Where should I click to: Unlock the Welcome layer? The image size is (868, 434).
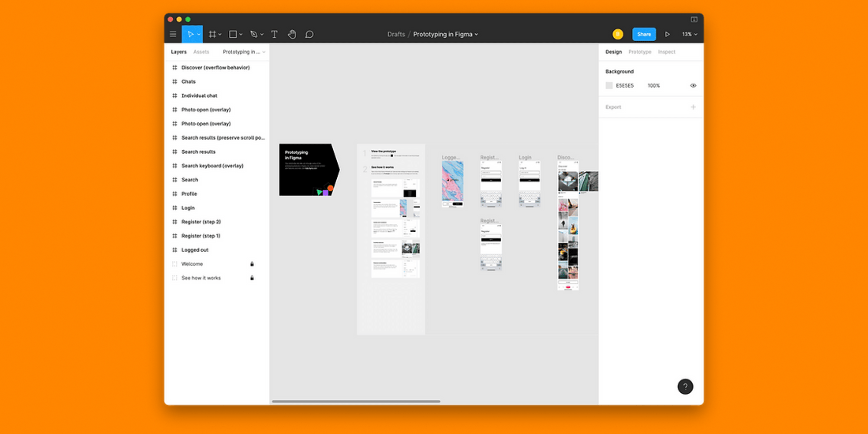pos(252,263)
